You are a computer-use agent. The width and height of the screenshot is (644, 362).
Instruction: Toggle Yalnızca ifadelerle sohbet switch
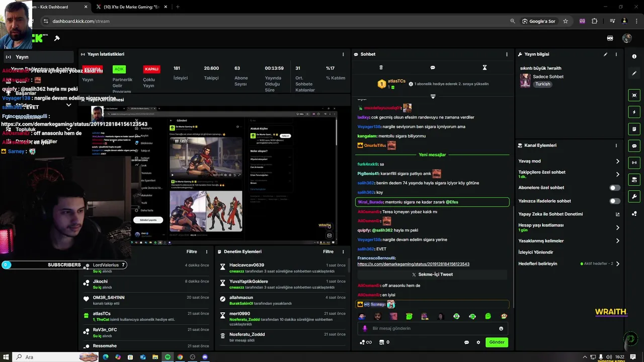pyautogui.click(x=615, y=201)
